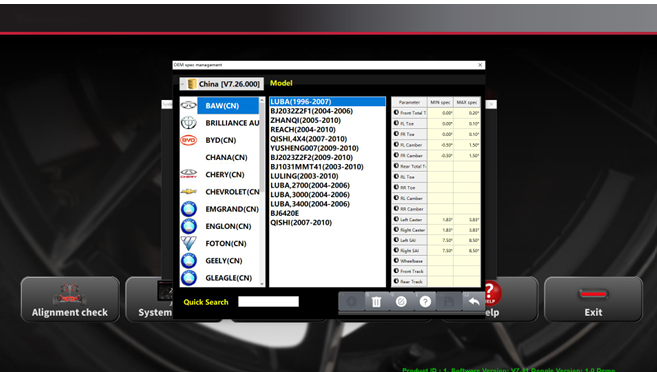
Task: Click the back arrow icon
Action: click(474, 301)
